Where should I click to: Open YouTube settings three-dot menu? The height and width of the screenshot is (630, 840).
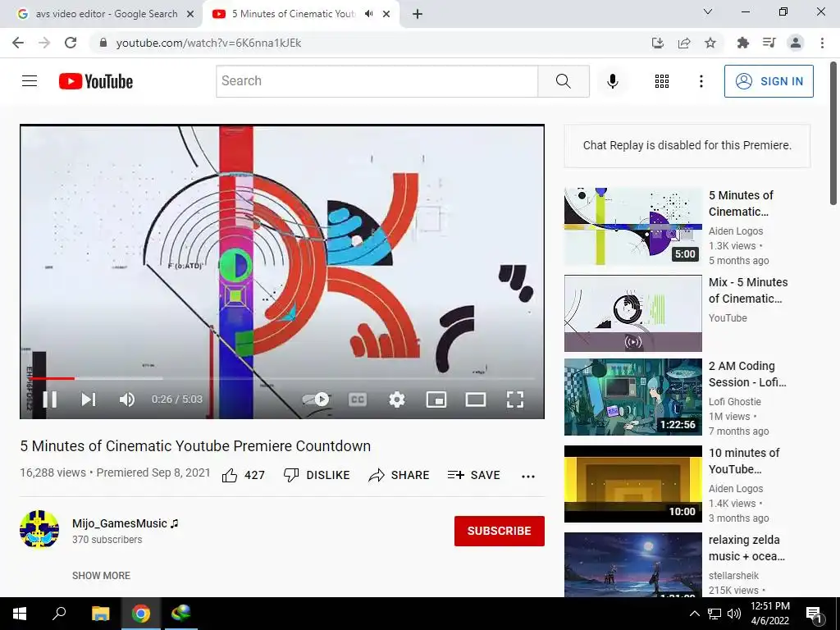click(701, 81)
